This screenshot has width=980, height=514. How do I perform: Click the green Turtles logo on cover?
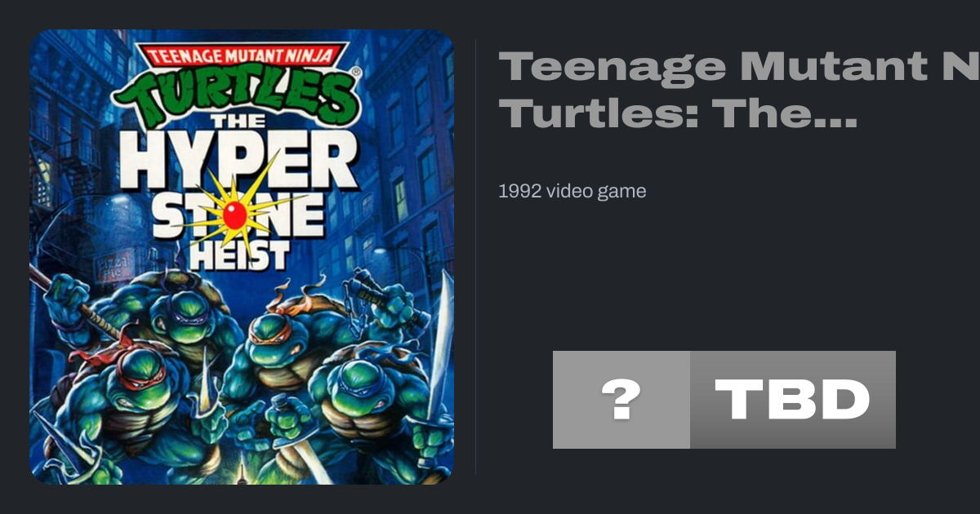(237, 91)
